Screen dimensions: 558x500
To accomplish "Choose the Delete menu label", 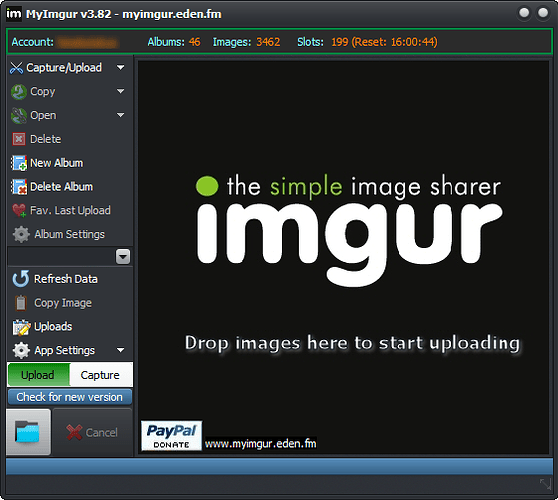I will coord(46,139).
